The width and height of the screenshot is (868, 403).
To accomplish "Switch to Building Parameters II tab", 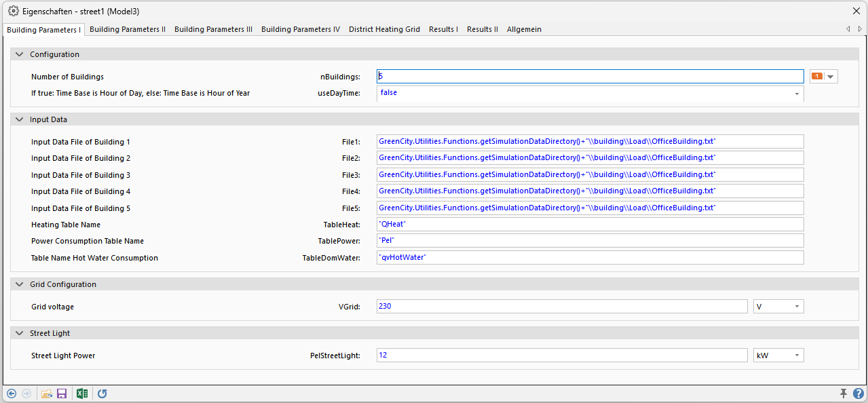I will point(128,29).
